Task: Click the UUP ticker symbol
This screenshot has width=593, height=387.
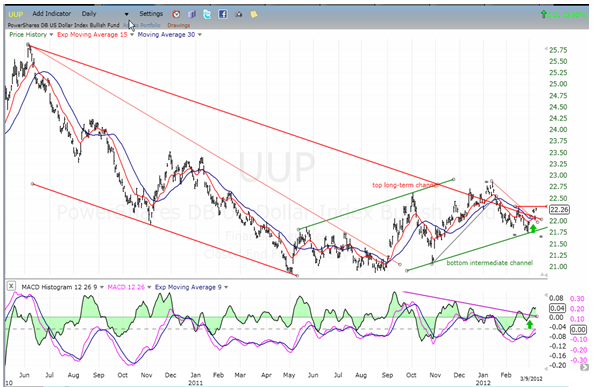Action: [x=16, y=14]
